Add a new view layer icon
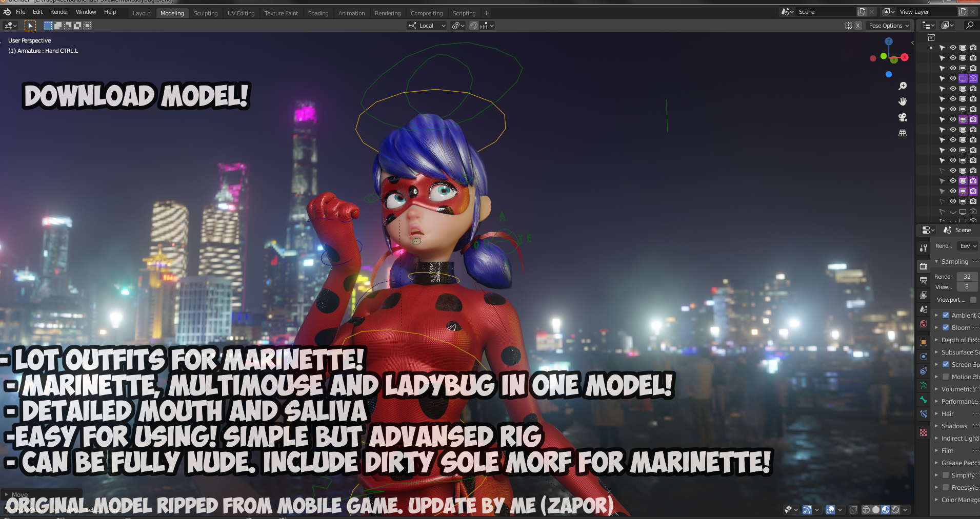Screen dimensions: 980x519 (x=963, y=12)
